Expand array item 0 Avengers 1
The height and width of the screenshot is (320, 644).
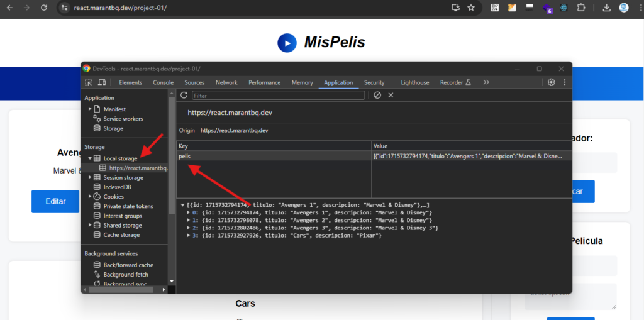[x=189, y=212]
